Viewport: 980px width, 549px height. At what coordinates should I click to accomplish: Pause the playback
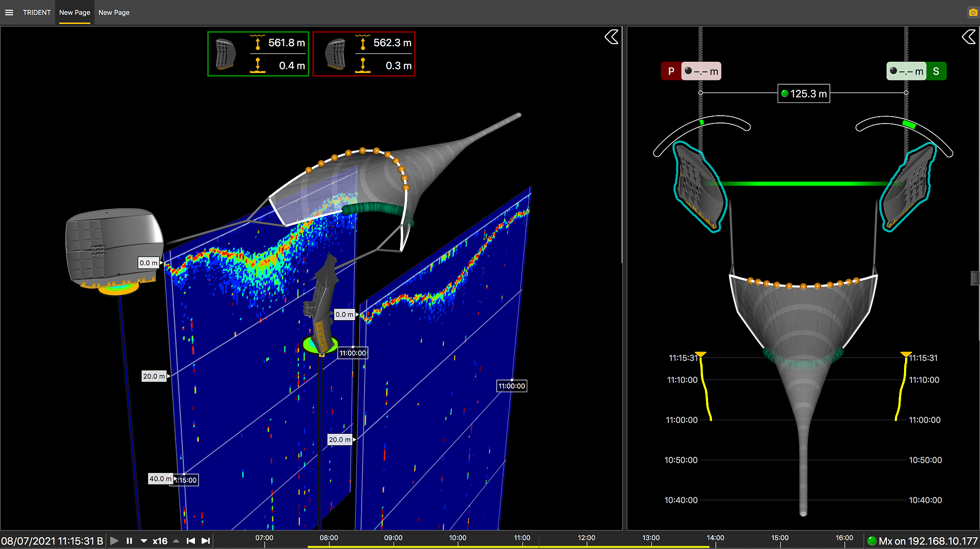129,541
